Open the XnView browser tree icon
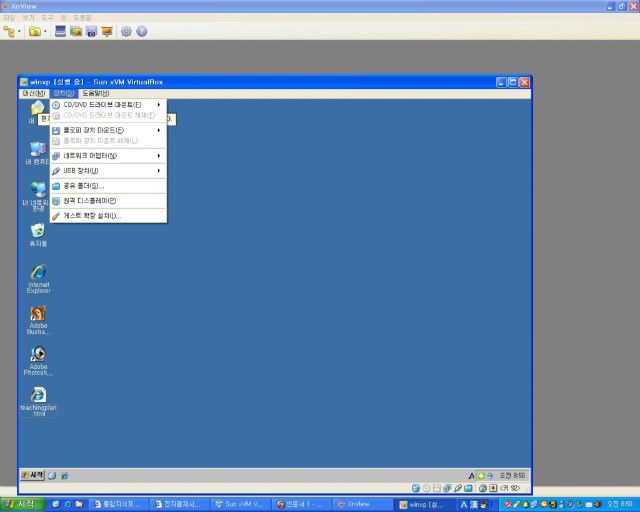640x512 pixels. click(x=9, y=31)
